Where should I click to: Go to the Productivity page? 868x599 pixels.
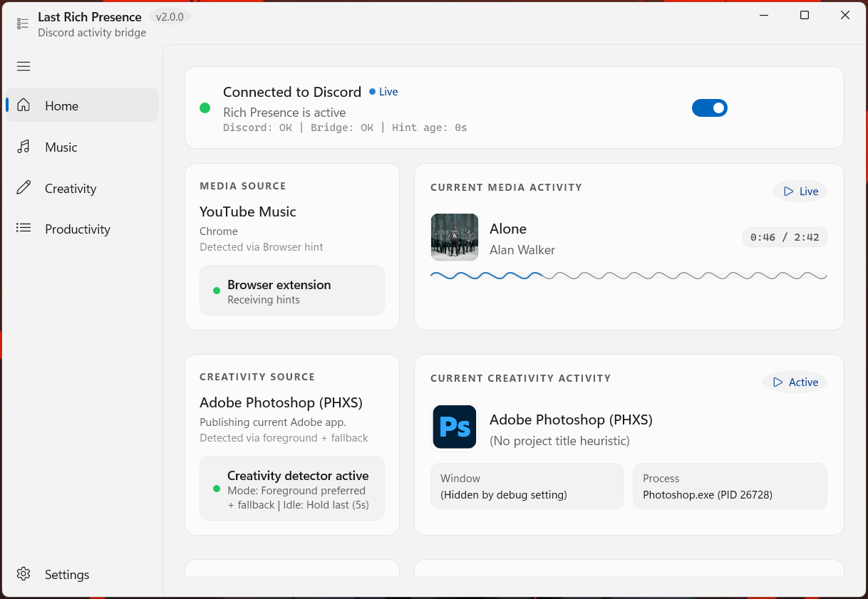(x=82, y=229)
